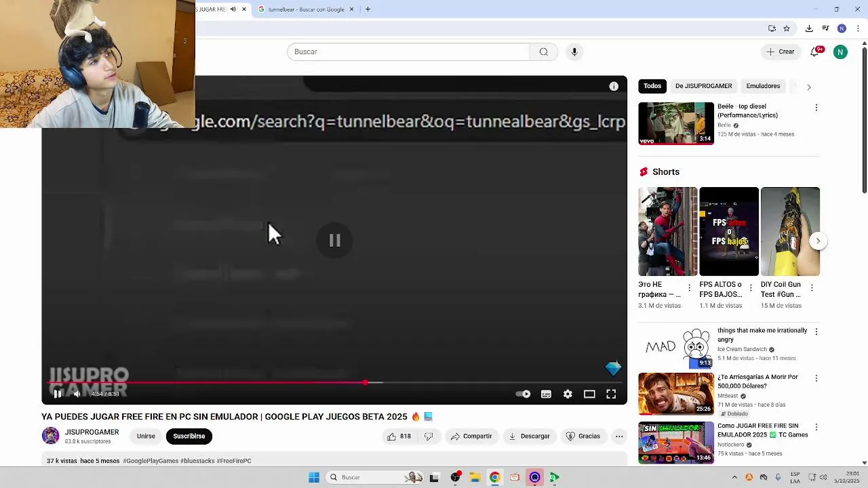
Task: Open the MrBeast 500,000 Dólares video title
Action: click(x=757, y=382)
